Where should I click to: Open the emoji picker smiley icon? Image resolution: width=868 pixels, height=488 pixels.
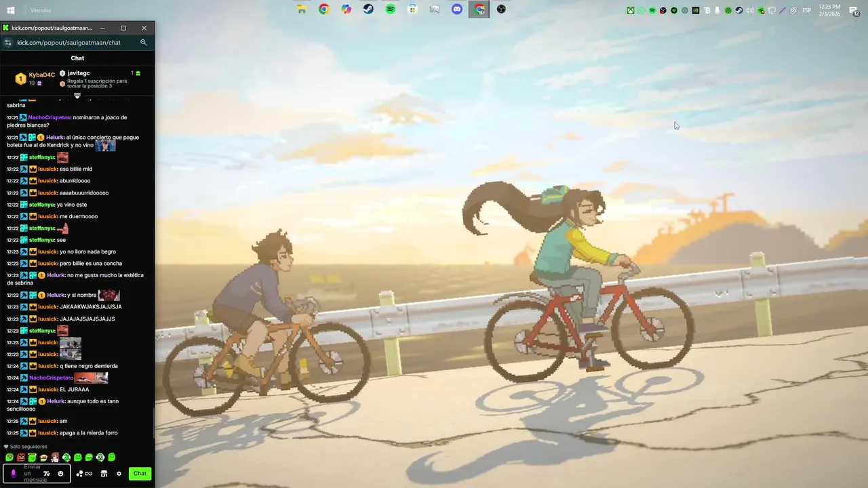point(60,474)
